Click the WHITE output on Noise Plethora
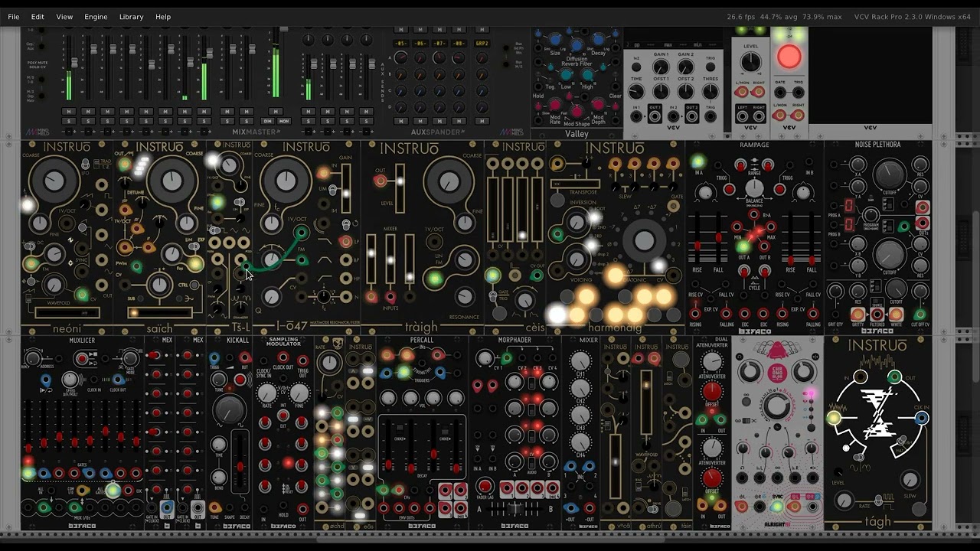This screenshot has height=551, width=980. coord(895,314)
